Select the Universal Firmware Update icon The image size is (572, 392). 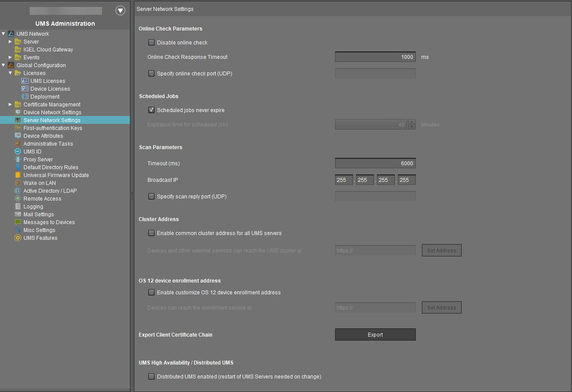click(x=17, y=175)
